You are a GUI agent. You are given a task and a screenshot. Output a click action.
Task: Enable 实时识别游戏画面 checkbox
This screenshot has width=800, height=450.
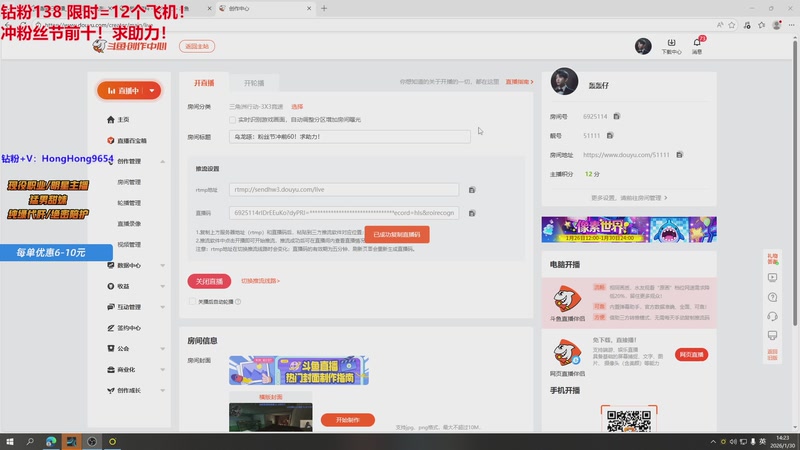(x=232, y=119)
